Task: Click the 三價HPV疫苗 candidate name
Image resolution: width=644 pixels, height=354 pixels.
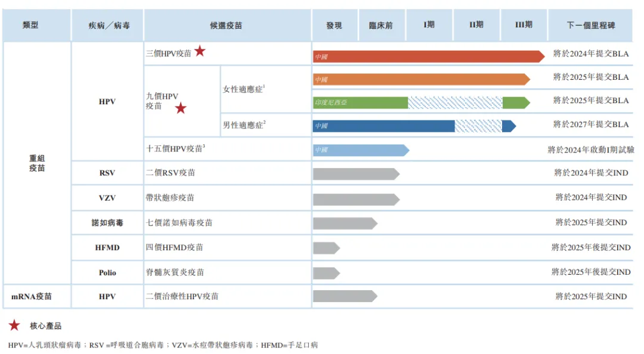Action: tap(169, 54)
